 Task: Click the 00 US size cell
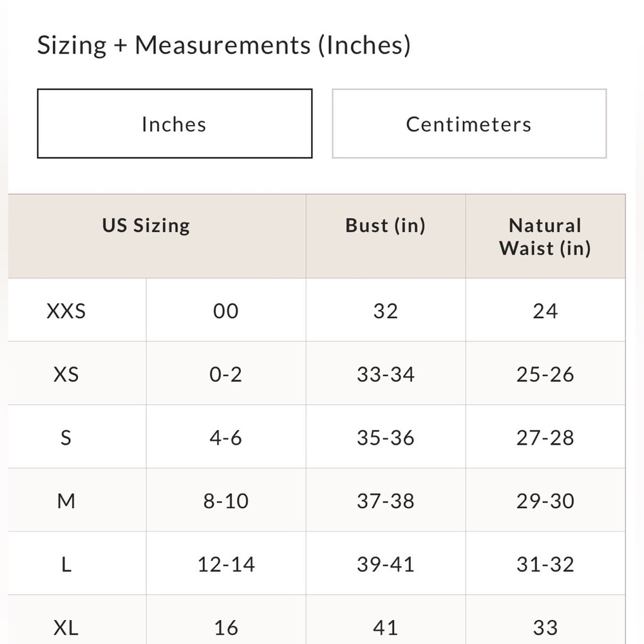point(226,310)
